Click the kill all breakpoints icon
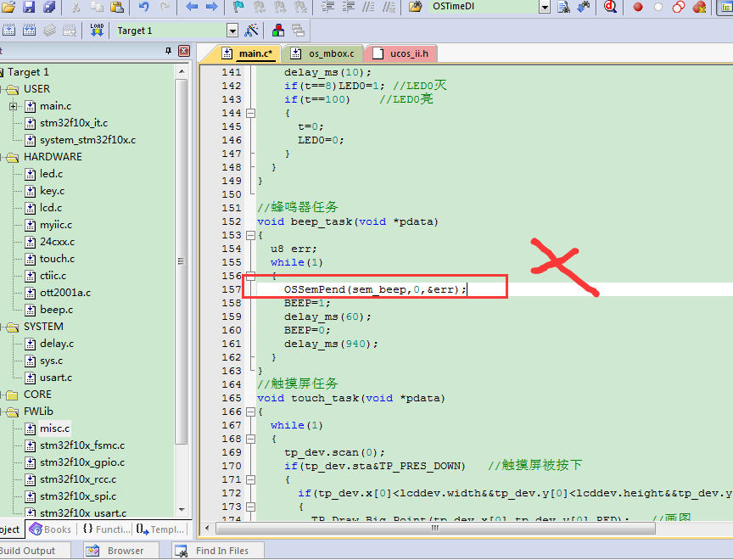Screen dimensions: 733x560 (699, 7)
